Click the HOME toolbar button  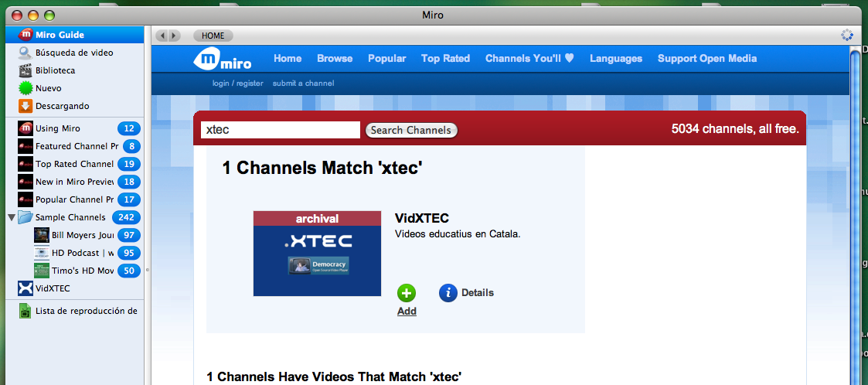(213, 36)
